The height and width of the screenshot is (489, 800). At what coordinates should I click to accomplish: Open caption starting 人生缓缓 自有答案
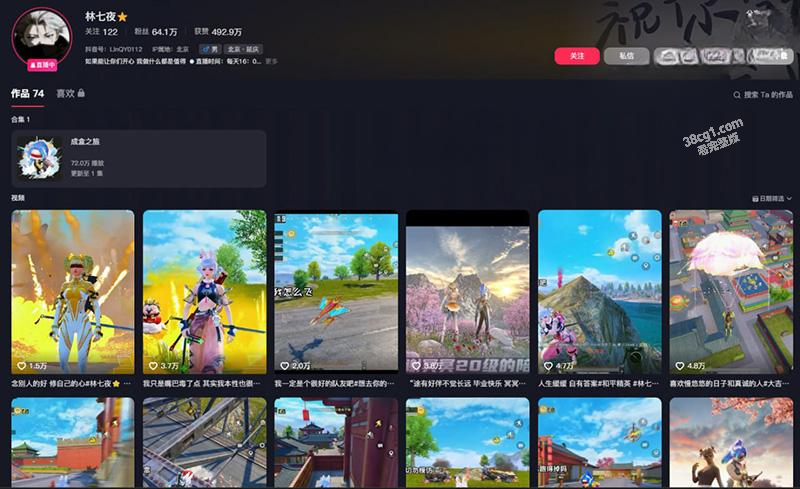tap(598, 383)
